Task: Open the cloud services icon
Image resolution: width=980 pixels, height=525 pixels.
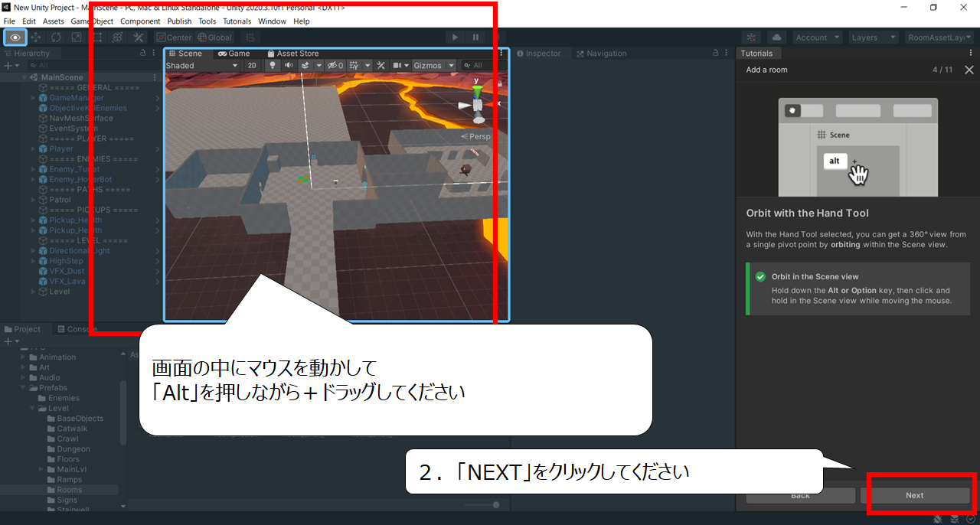Action: tap(776, 37)
